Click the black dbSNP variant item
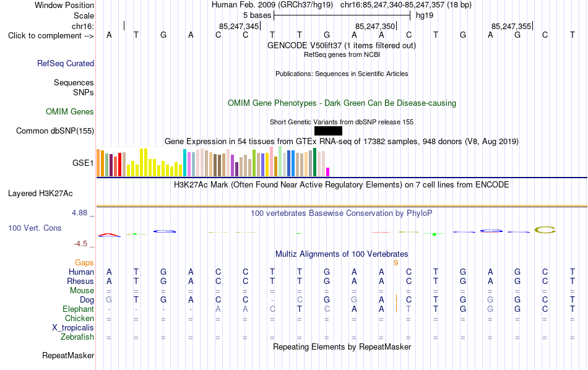This screenshot has height=370, width=588. (x=328, y=131)
